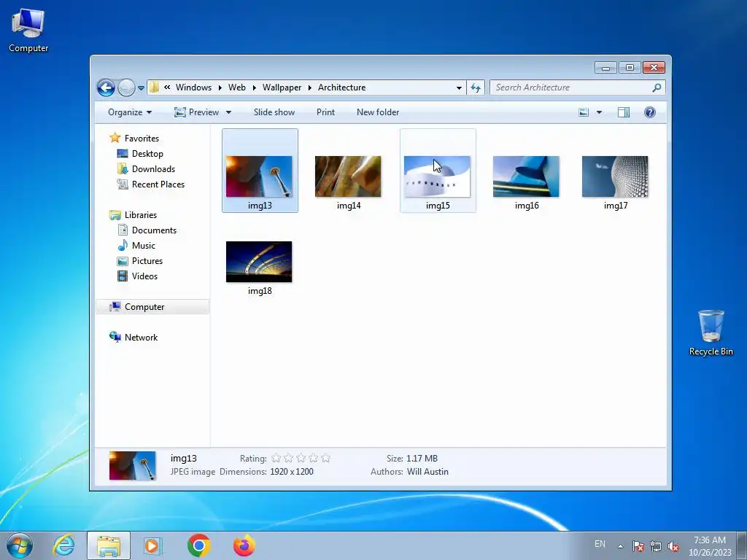
Task: Click the EN language indicator
Action: 600,544
